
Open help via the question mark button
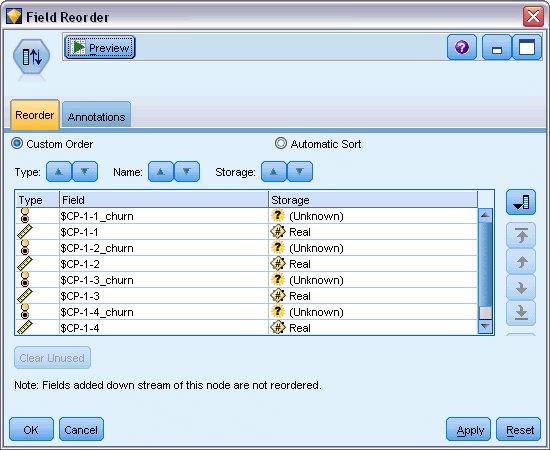[462, 47]
